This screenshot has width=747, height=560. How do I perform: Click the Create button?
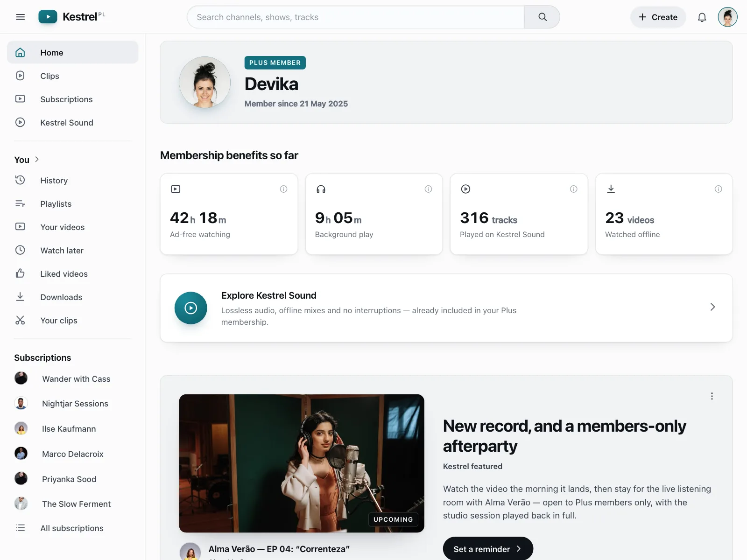(x=658, y=17)
